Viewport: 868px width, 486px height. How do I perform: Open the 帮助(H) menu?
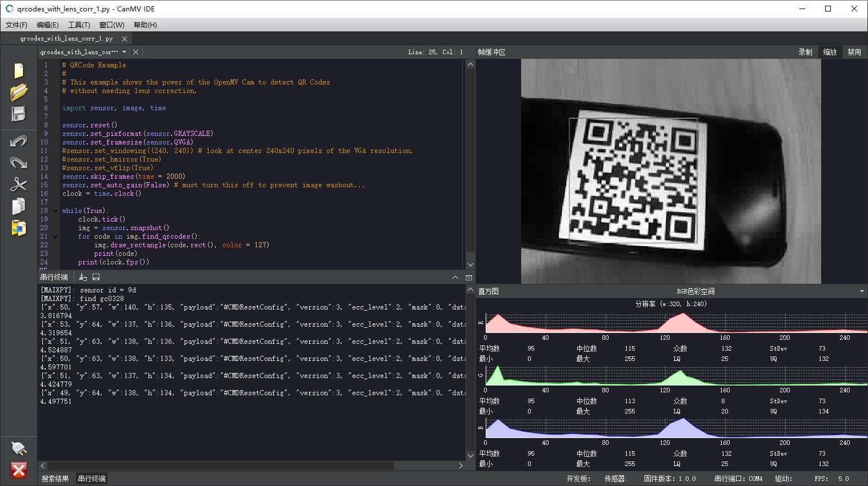[145, 25]
